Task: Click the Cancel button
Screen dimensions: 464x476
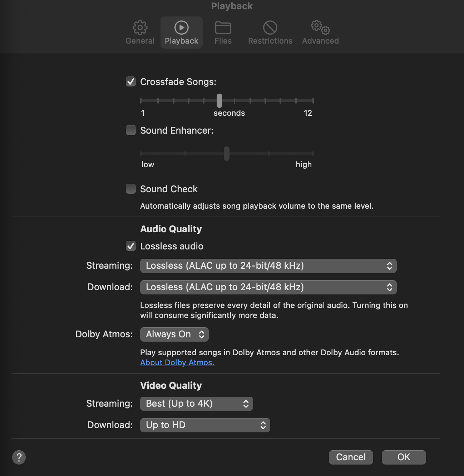Action: pyautogui.click(x=351, y=457)
